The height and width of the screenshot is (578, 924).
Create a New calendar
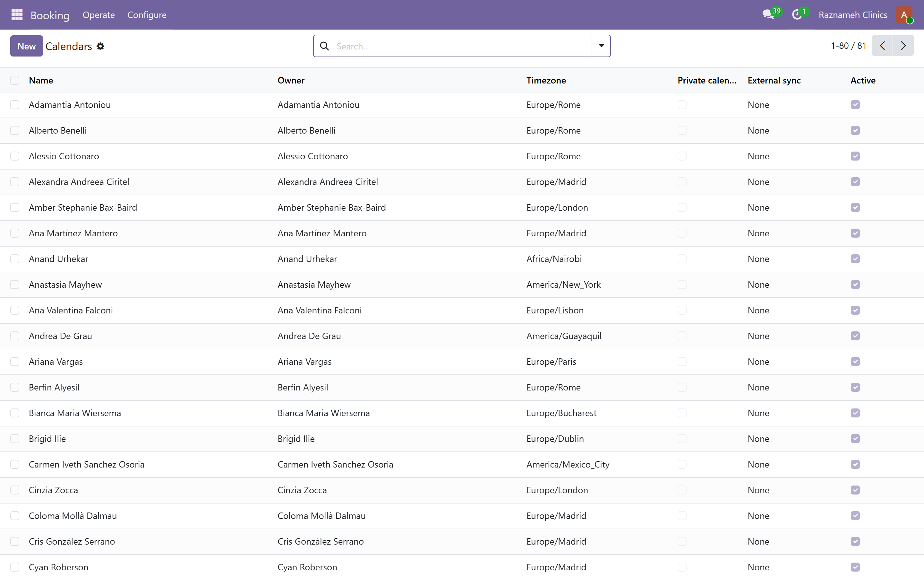pyautogui.click(x=26, y=46)
